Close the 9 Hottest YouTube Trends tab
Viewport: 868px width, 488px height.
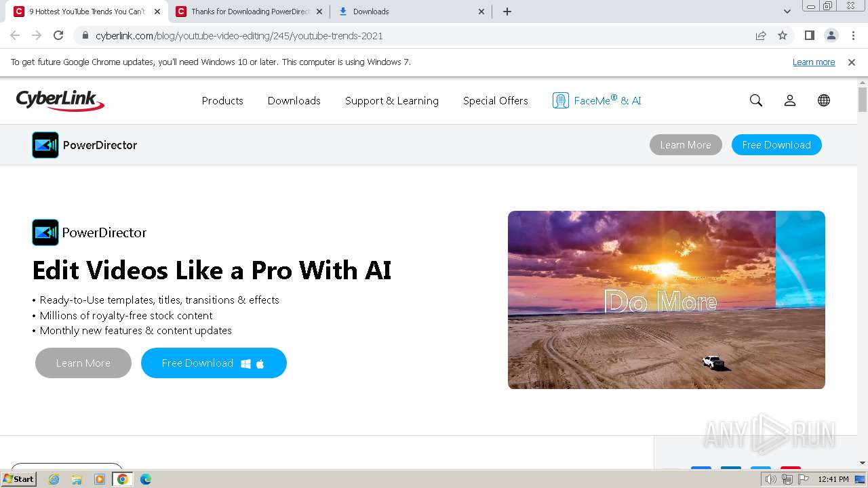point(157,12)
